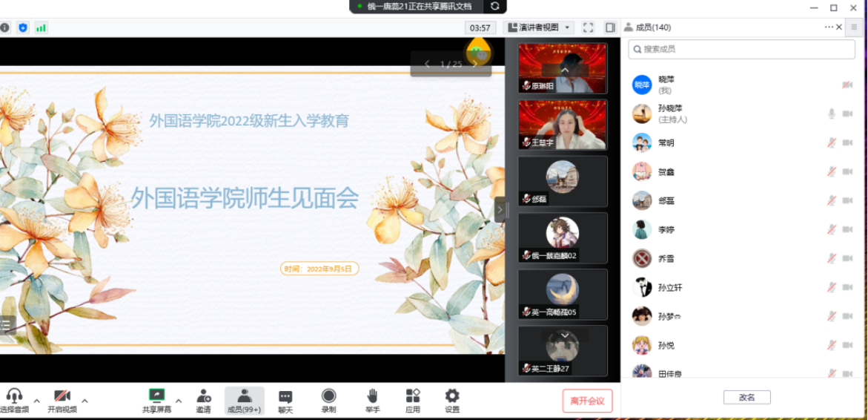Turn on camera with 开启视频
This screenshot has width=868, height=420.
pyautogui.click(x=62, y=396)
